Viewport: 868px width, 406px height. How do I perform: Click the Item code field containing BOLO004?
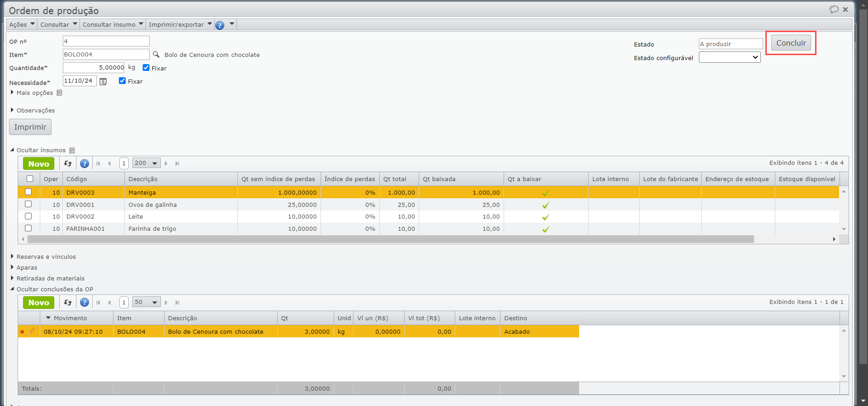click(106, 54)
